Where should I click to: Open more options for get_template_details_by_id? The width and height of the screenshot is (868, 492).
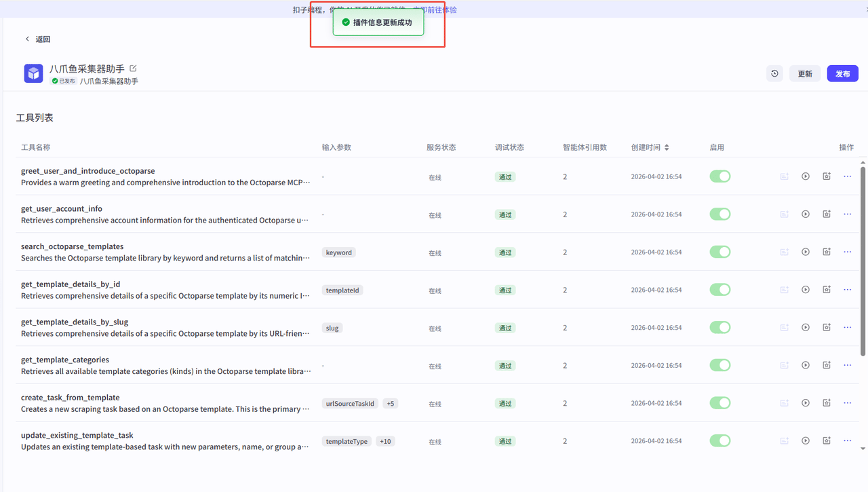(x=848, y=290)
